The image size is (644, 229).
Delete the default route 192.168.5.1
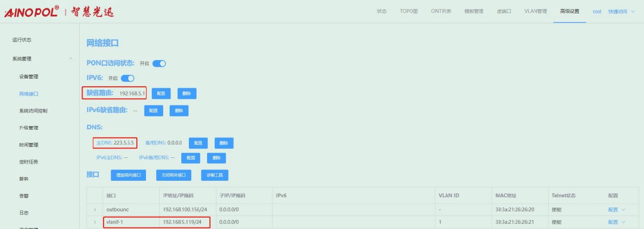[x=187, y=94]
